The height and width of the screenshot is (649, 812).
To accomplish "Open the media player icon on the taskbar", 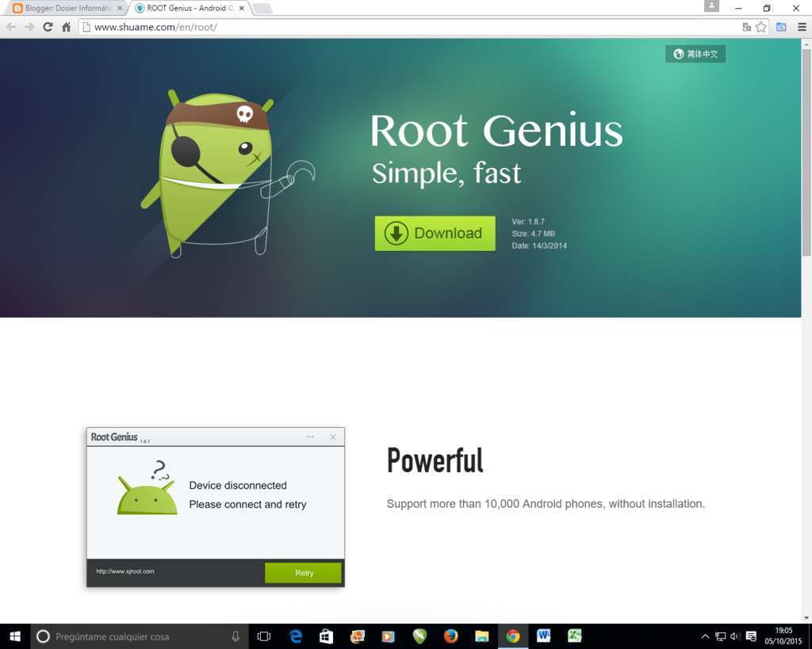I will [x=388, y=636].
